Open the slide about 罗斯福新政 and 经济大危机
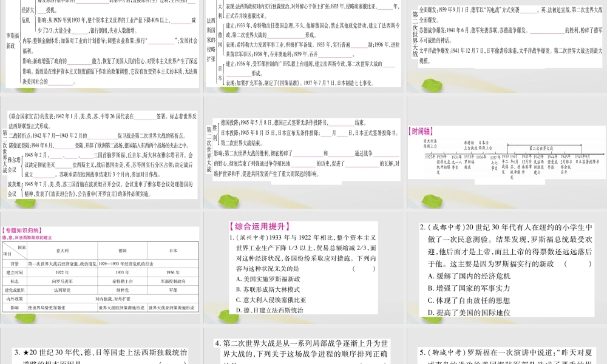Image resolution: width=607 pixels, height=364 pixels. [100, 46]
